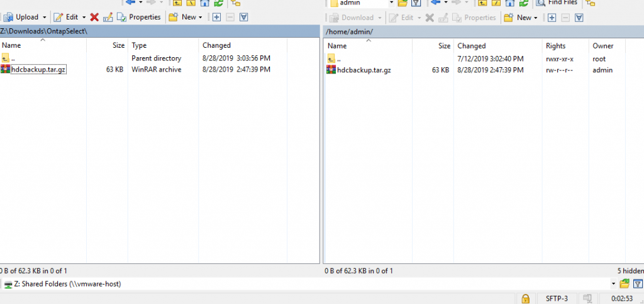Go to local parent directory icon
The height and width of the screenshot is (304, 644).
(x=177, y=3)
